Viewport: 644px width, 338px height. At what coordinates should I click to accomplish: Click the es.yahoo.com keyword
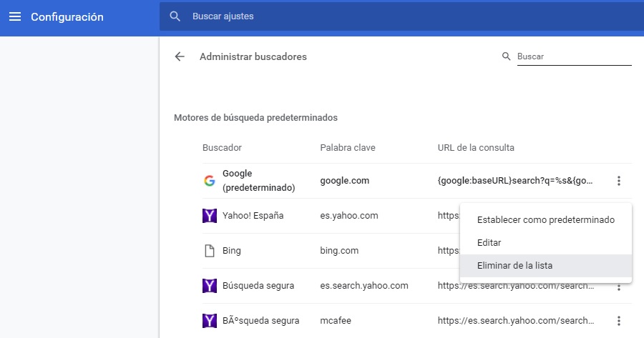point(349,216)
